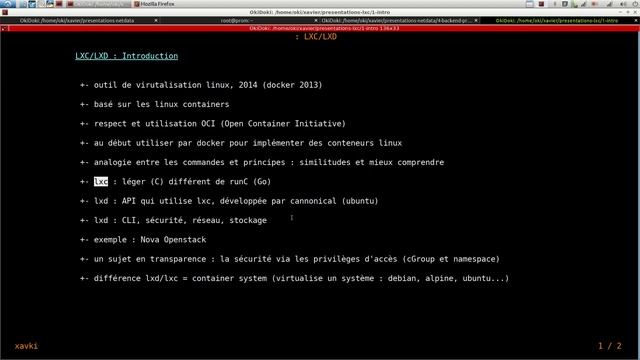Click the 'au début utiliser par docker' line
Viewport: 640px width, 360px height.
[248, 143]
